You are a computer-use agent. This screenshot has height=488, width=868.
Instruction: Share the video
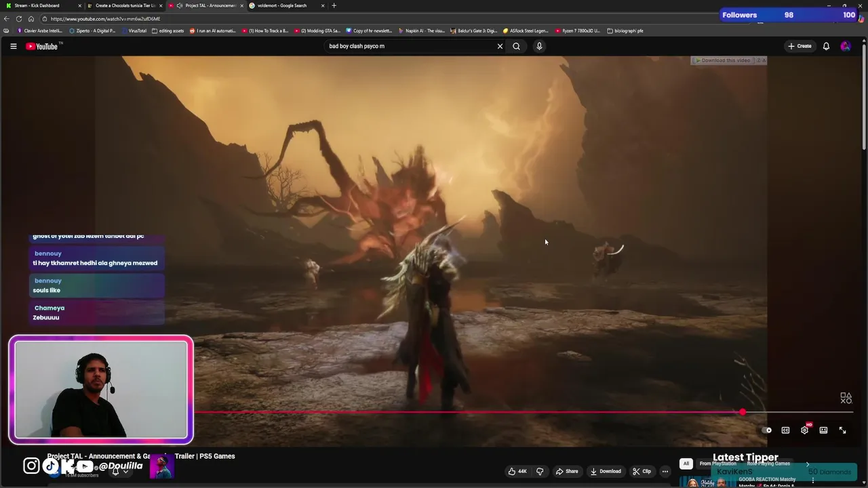[x=567, y=471]
